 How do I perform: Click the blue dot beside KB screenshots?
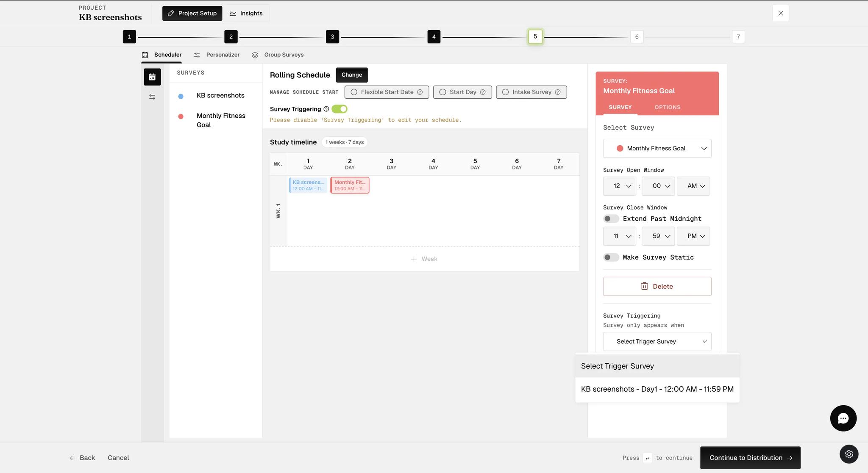click(181, 96)
